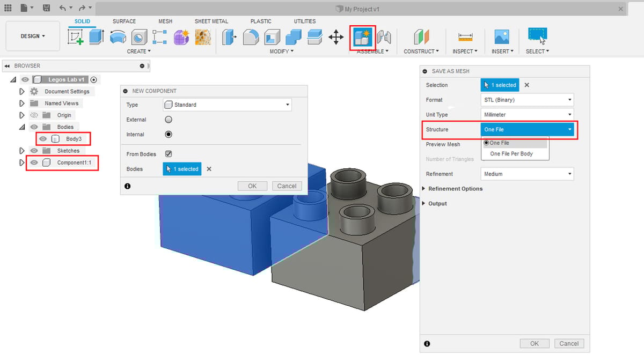Screen dimensions: 644x362
Task: Click the Document Settings gear icon
Action: 34,91
